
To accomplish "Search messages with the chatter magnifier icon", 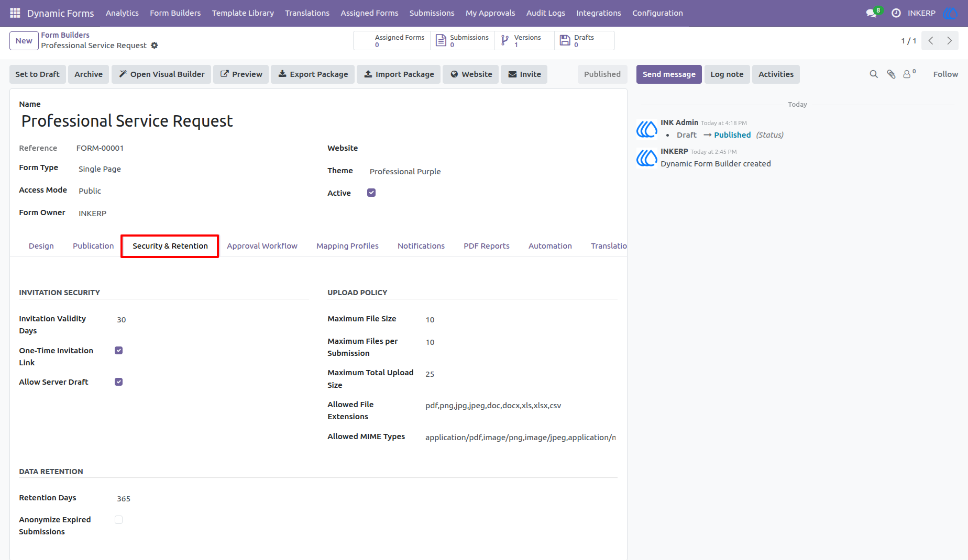I will click(x=874, y=74).
